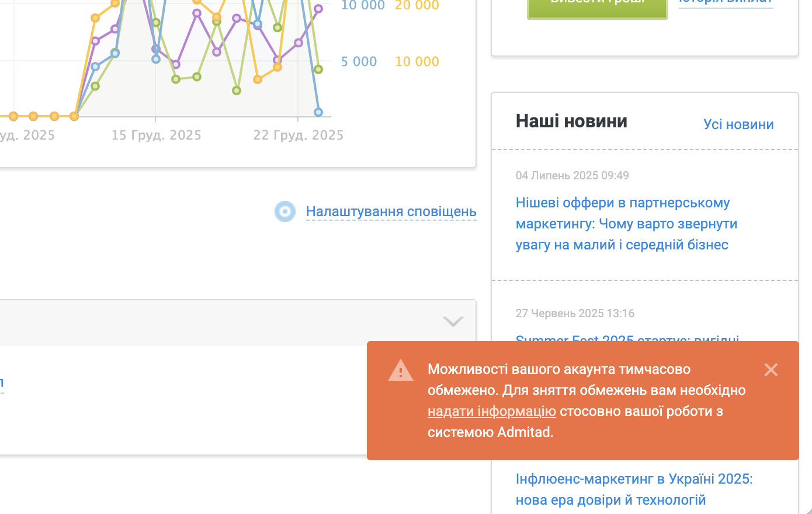Click the yellow "10 000" axis value beside "5 000"
The image size is (812, 514).
coord(417,62)
